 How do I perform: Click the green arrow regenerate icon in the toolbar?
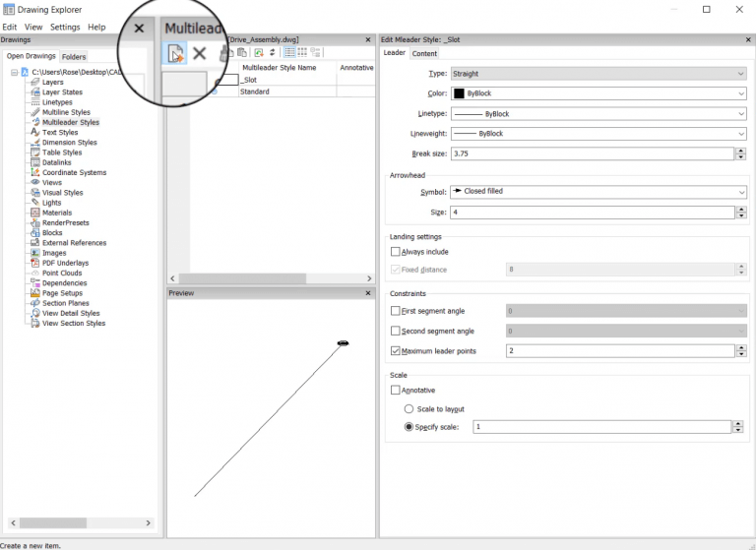coord(259,52)
